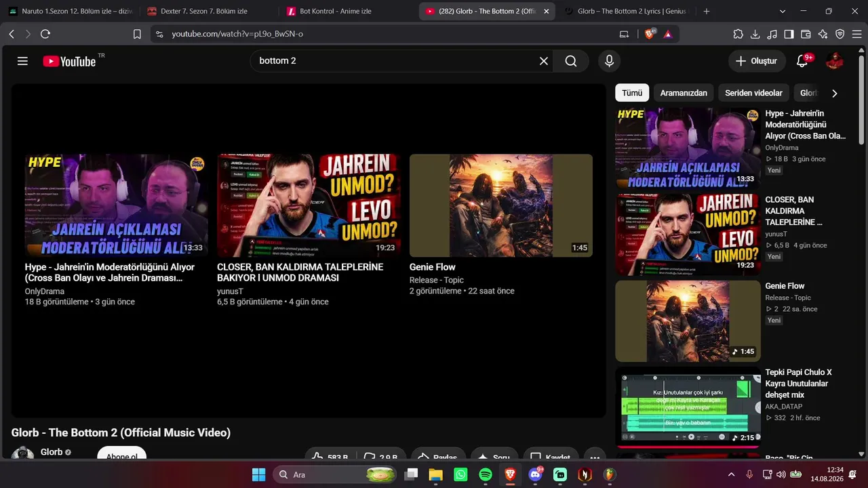Open FL Studio from the taskbar
Viewport: 868px width, 488px height.
610,474
